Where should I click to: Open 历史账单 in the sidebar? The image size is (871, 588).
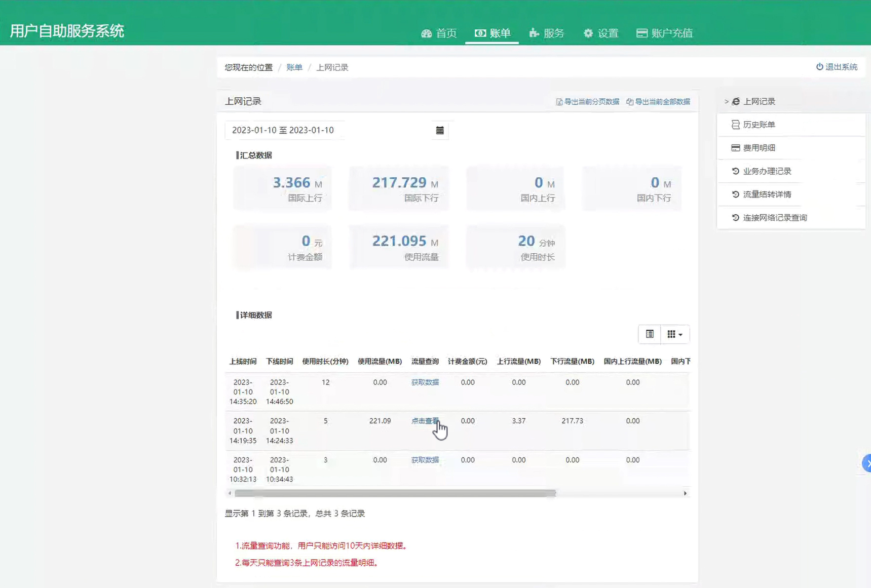pyautogui.click(x=759, y=125)
